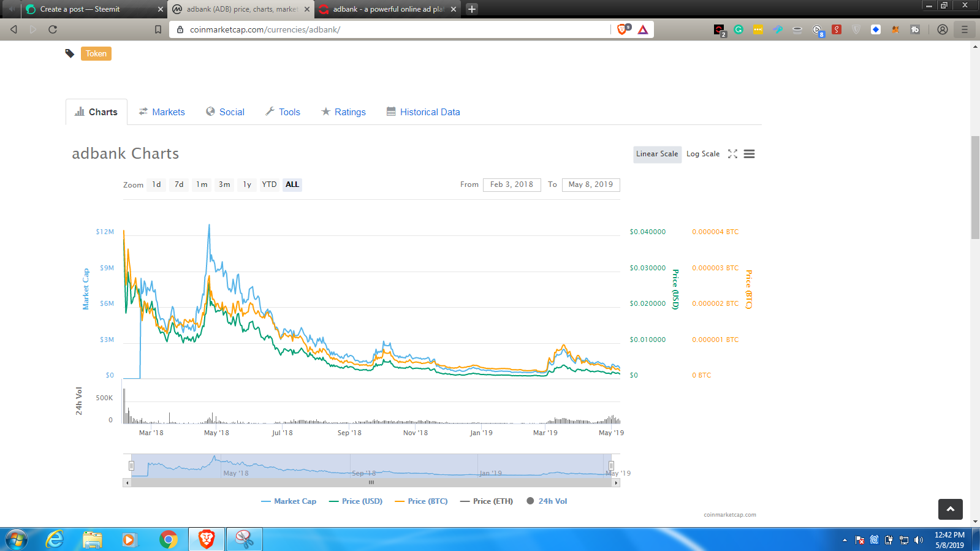Click the To date field

click(591, 184)
